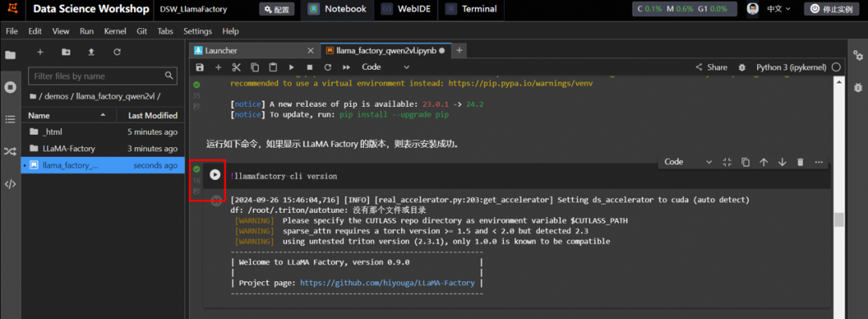This screenshot has width=868, height=319.
Task: Click the 配置 configuration button
Action: click(276, 10)
